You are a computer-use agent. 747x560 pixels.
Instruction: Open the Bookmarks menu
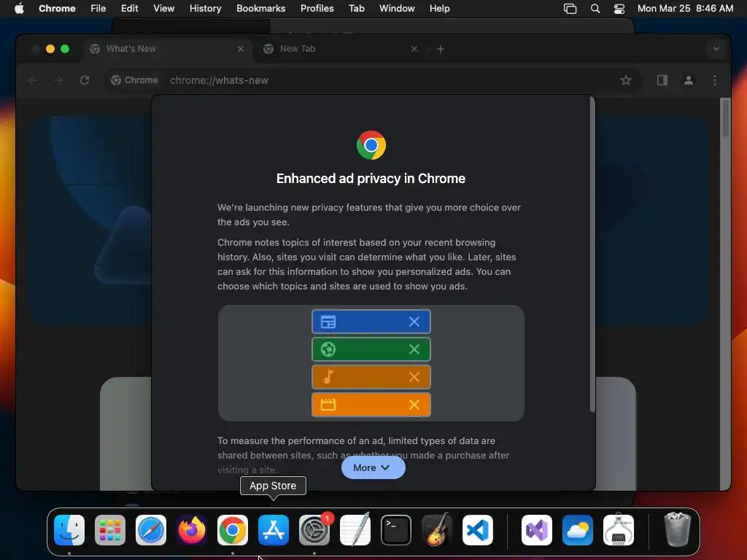click(261, 9)
